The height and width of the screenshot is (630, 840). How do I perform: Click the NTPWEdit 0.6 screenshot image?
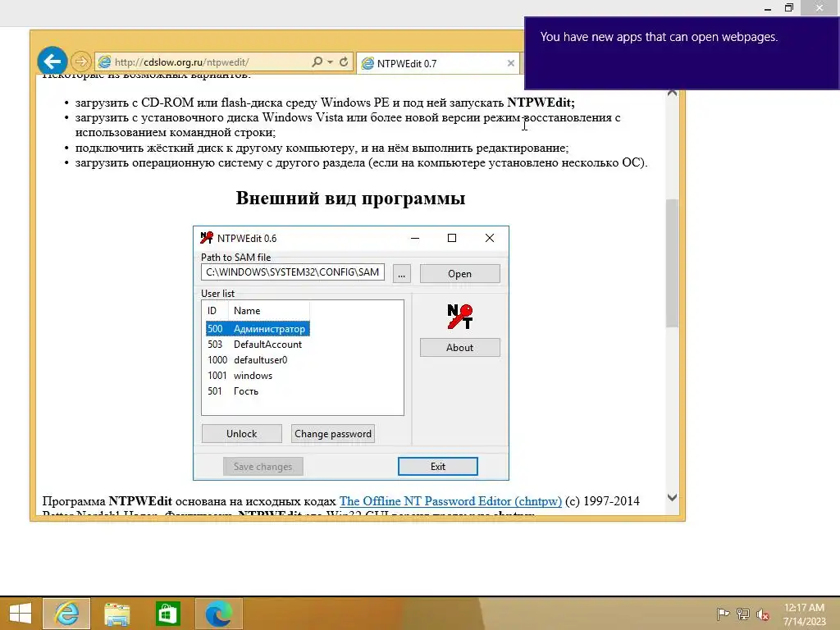tap(351, 353)
